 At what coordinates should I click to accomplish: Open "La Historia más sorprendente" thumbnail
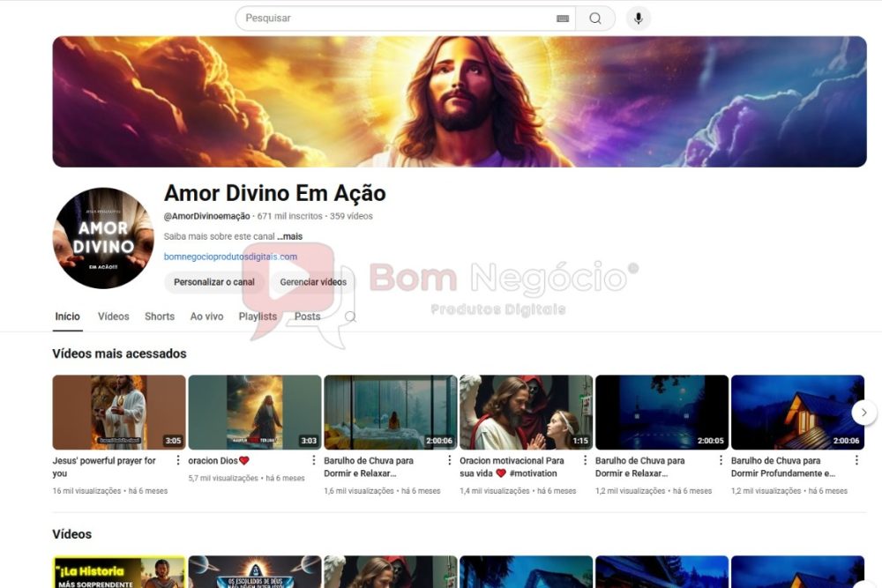click(119, 572)
